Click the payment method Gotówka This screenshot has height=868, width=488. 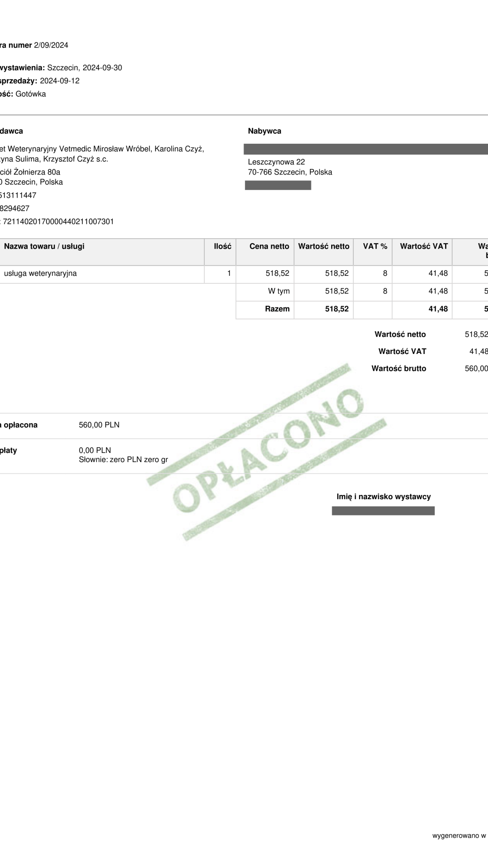[x=31, y=94]
